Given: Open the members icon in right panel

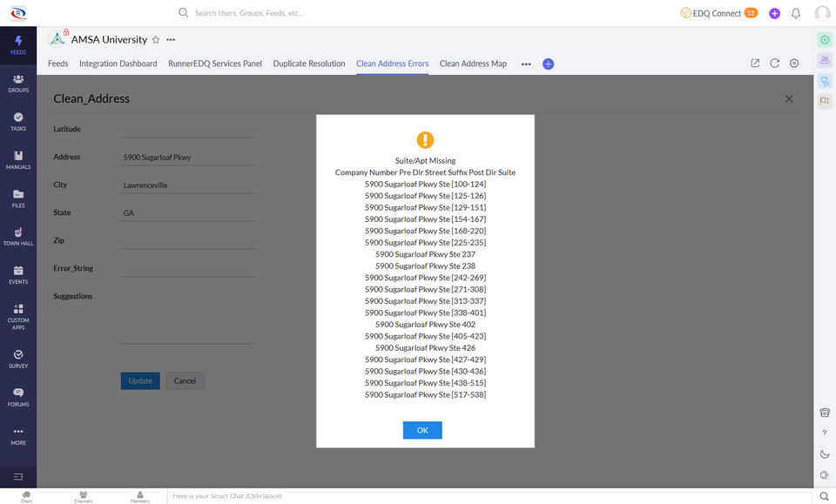Looking at the screenshot, I should point(825,60).
